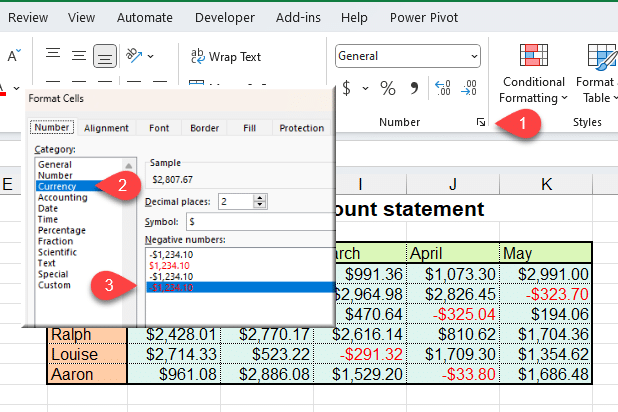The height and width of the screenshot is (412, 618).
Task: Open the Add-ins ribbon tab
Action: pos(298,17)
